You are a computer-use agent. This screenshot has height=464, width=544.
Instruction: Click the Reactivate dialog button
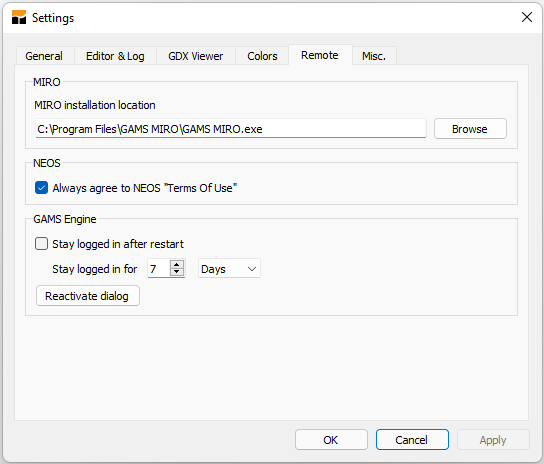tap(88, 296)
